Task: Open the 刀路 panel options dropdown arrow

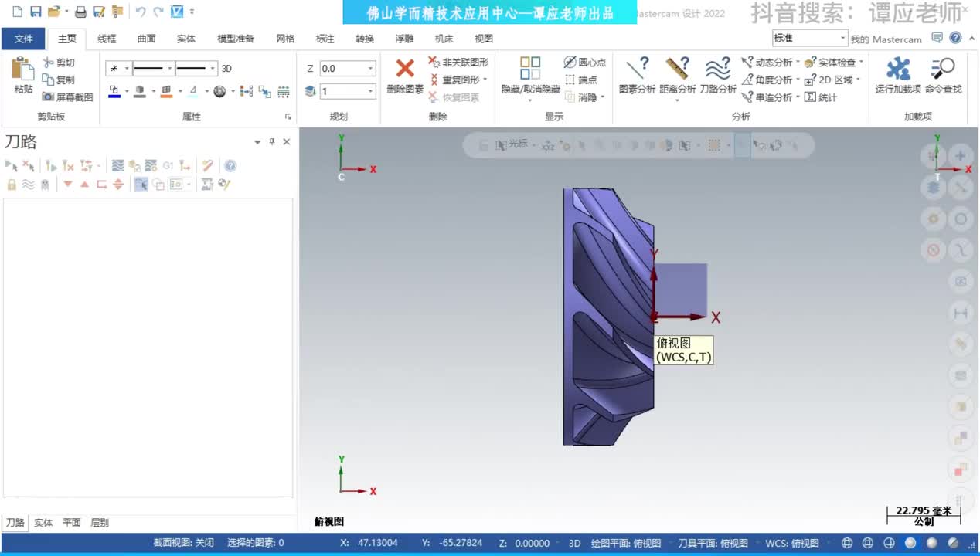Action: click(x=257, y=142)
